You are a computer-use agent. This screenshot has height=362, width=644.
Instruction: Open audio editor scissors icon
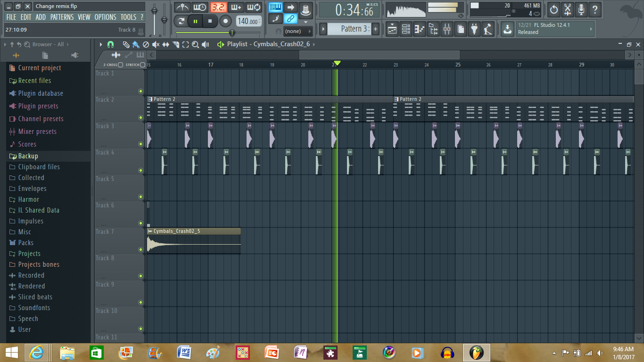pos(568,9)
